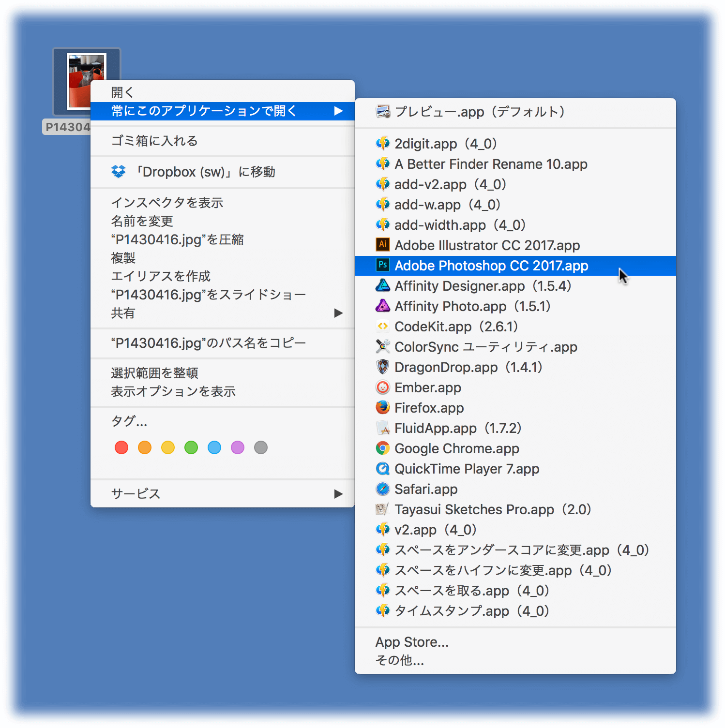Apply the green tag color

(191, 447)
